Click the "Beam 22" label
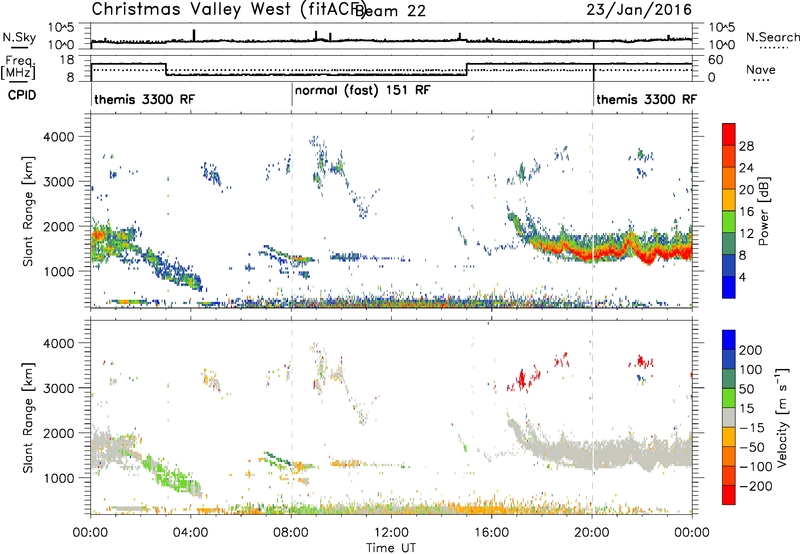Screen dimensions: 800x554 (390, 11)
